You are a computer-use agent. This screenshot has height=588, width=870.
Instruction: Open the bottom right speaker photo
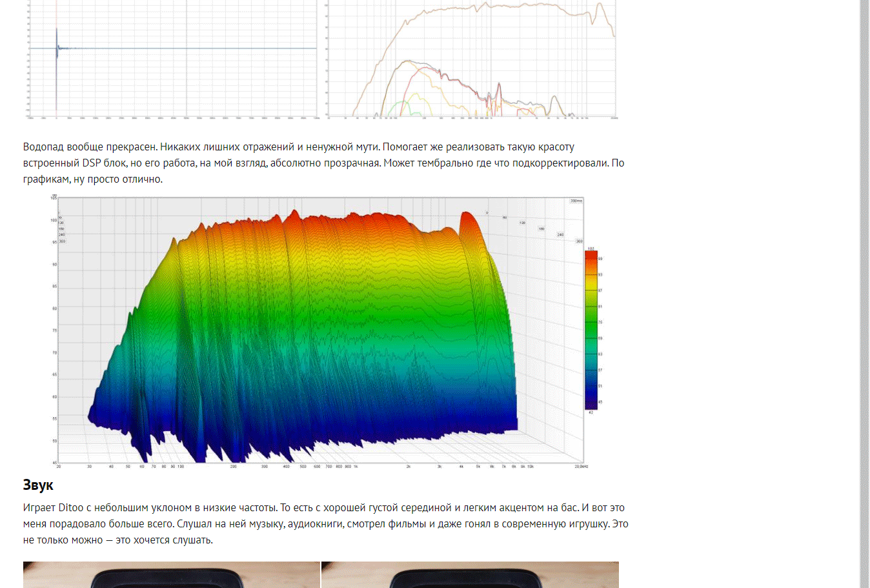(470, 574)
